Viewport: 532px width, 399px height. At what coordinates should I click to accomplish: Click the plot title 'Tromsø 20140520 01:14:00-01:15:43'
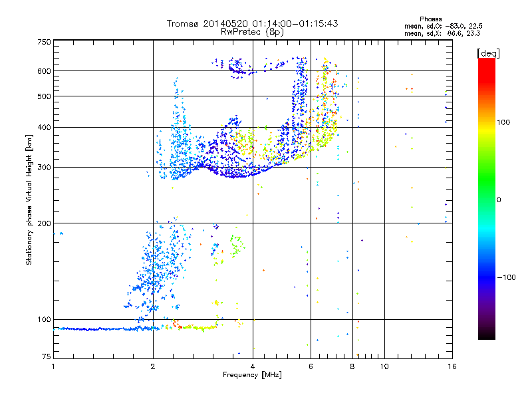pyautogui.click(x=252, y=23)
